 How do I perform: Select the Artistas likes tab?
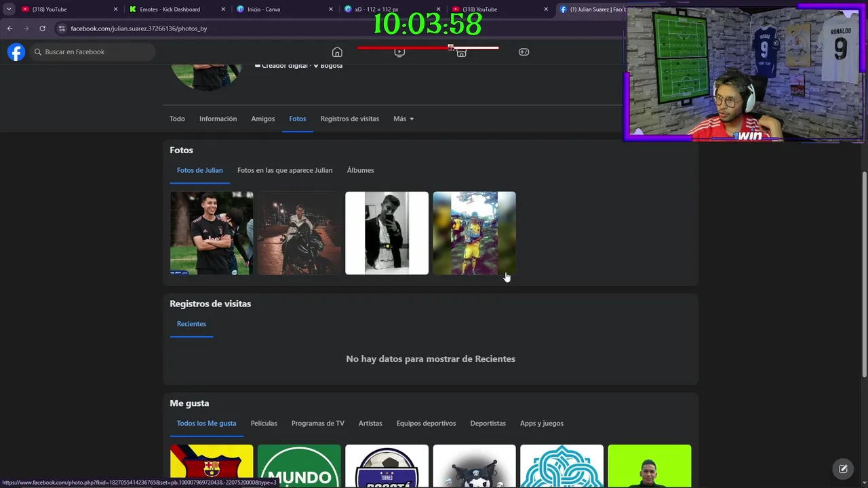click(370, 424)
